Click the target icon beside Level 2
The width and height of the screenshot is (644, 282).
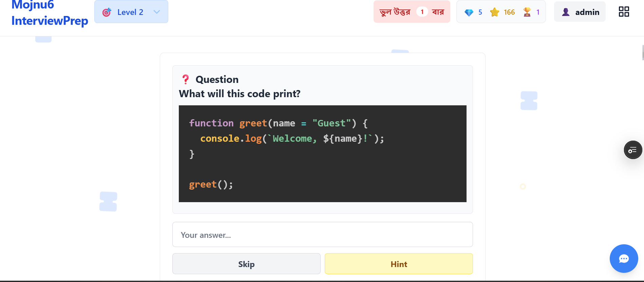[x=107, y=12]
